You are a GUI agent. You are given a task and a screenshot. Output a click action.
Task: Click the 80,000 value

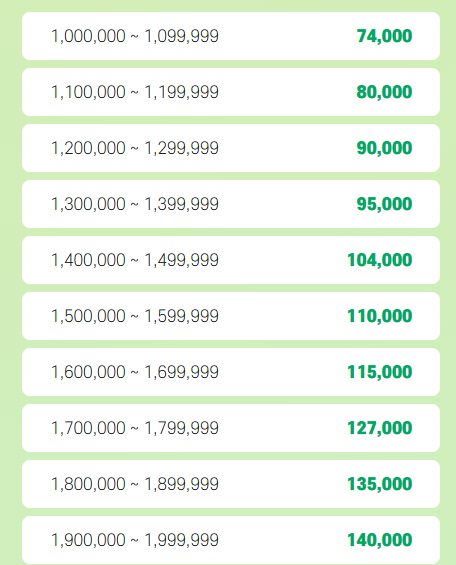pyautogui.click(x=384, y=92)
